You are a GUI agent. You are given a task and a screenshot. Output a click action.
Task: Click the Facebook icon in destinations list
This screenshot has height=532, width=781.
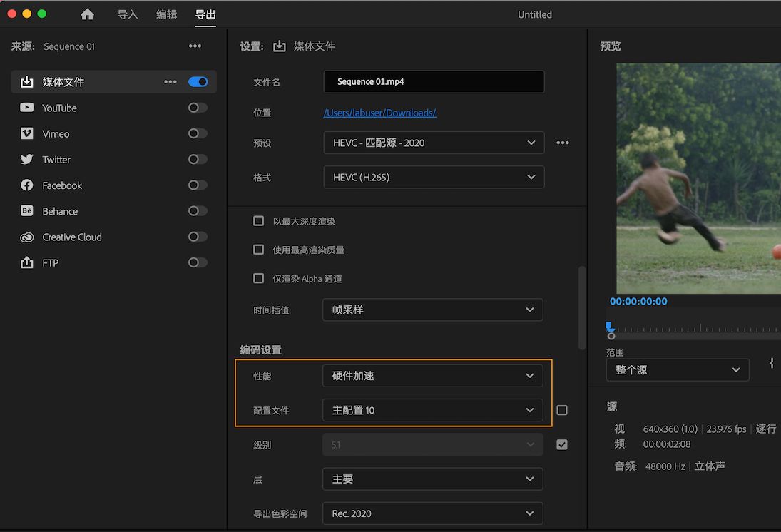tap(27, 185)
